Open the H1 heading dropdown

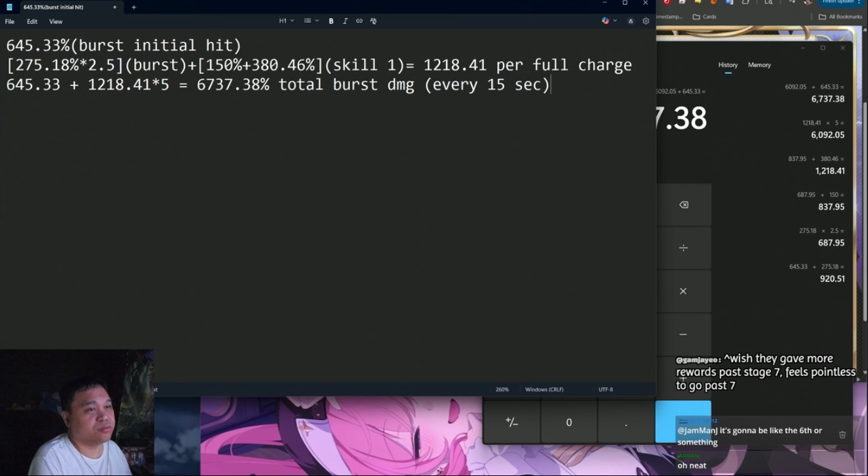point(286,21)
